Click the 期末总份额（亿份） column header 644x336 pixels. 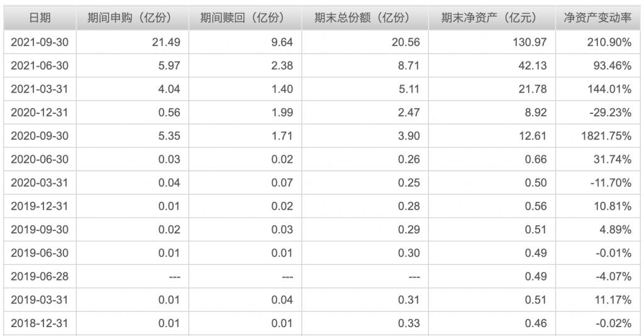pyautogui.click(x=364, y=18)
